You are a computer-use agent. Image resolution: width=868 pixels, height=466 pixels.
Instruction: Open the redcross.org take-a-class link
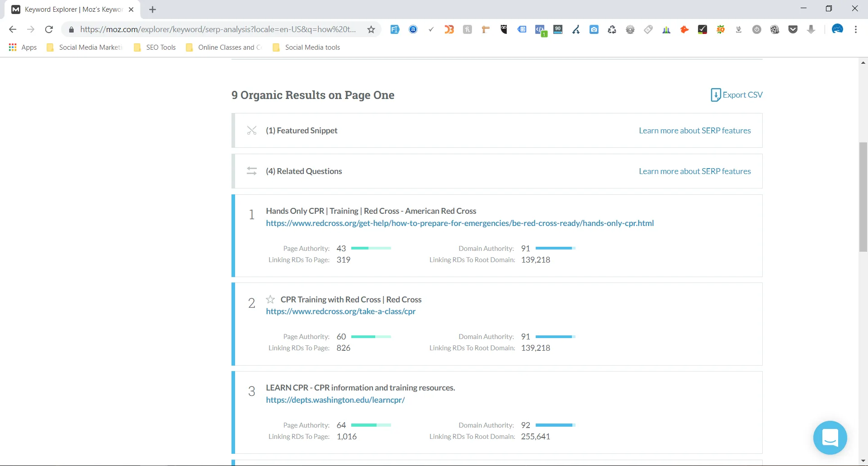click(x=340, y=311)
